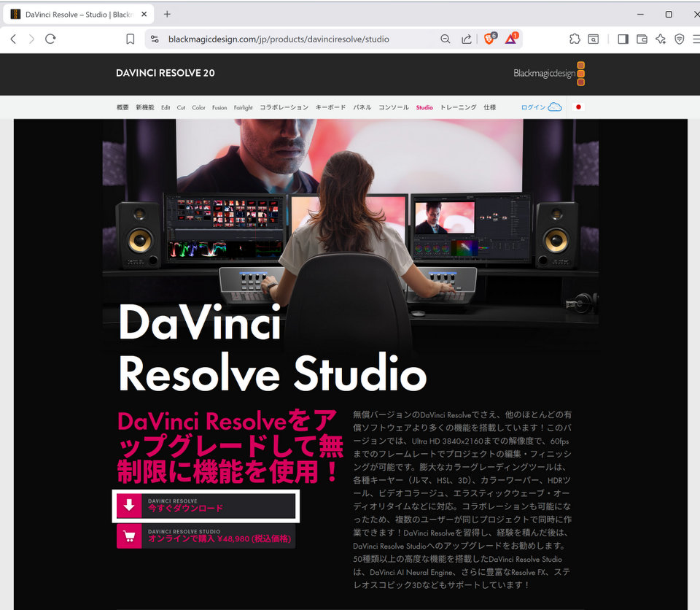Open the Japan flag region selector
The image size is (700, 610).
click(x=579, y=107)
